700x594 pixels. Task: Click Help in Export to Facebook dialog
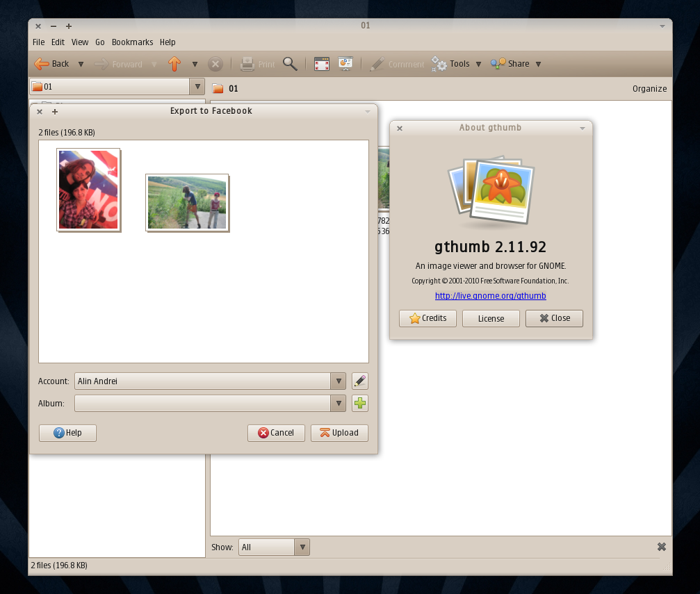tap(67, 433)
